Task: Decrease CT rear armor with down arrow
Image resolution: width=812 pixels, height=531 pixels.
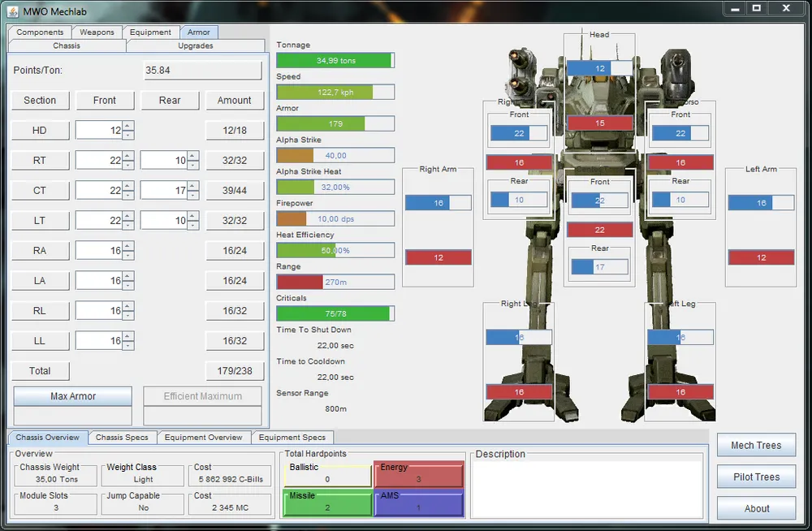Action: click(x=192, y=195)
